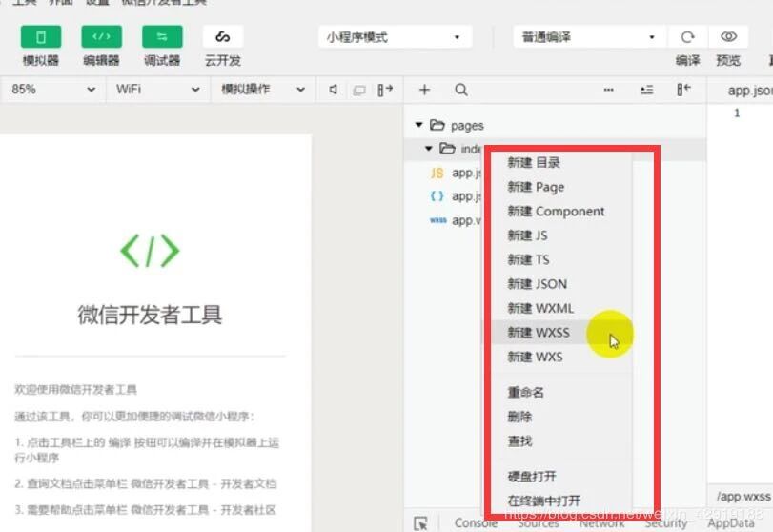Hide the file tree panel icon
Image resolution: width=773 pixels, height=532 pixels.
point(683,90)
